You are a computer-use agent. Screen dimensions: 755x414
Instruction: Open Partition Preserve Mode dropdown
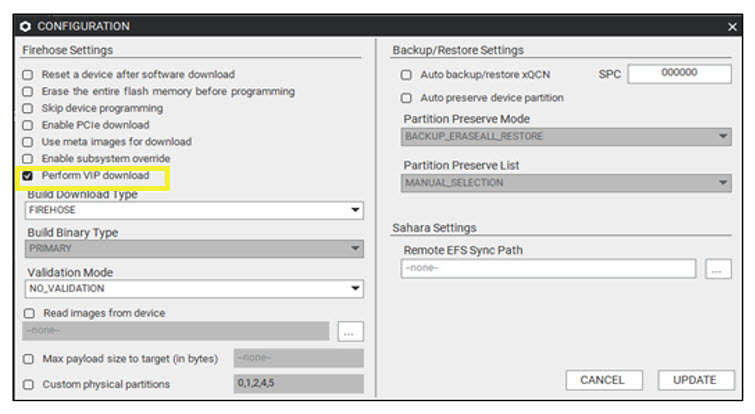(566, 136)
